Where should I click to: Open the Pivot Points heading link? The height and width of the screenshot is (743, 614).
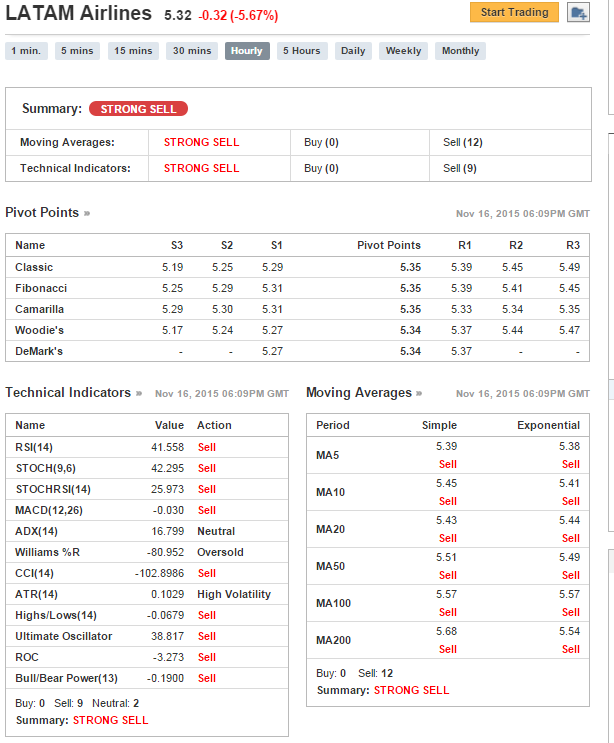click(42, 213)
